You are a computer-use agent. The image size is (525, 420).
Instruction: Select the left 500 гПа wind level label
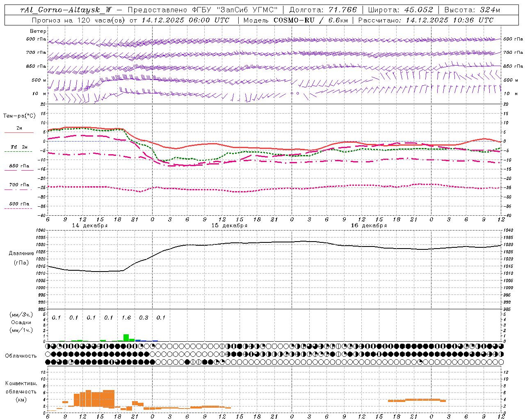[36, 39]
